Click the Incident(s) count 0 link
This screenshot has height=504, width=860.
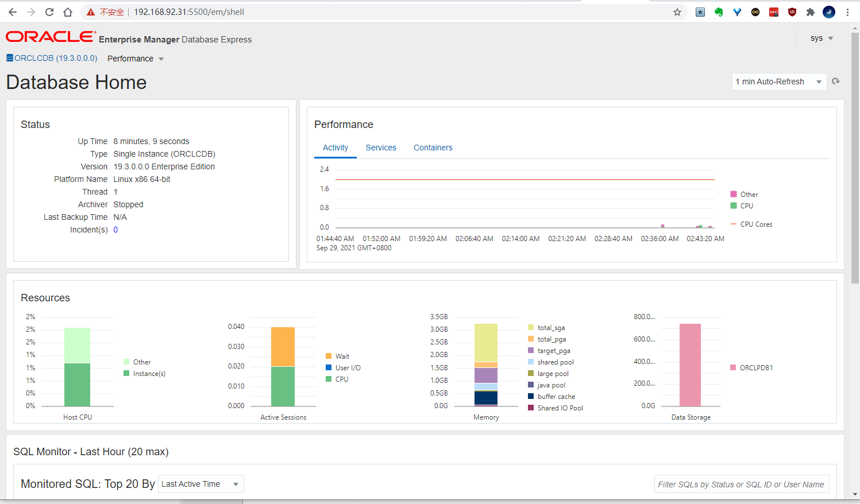115,230
